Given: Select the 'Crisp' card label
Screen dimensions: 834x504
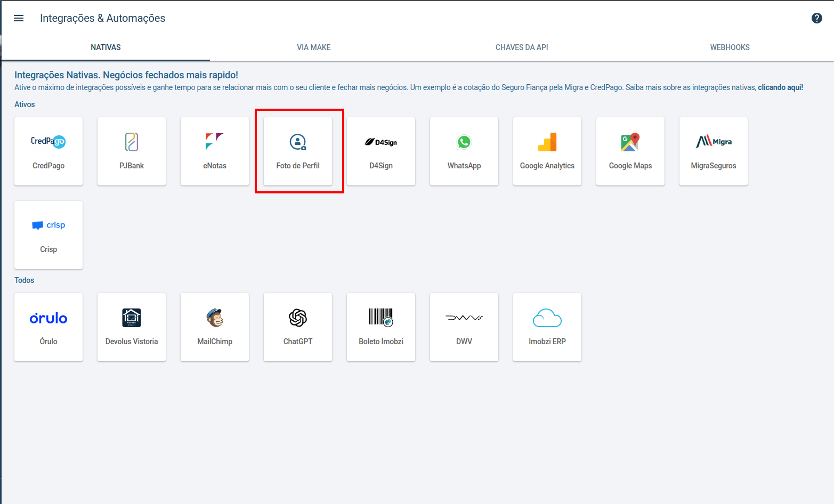Looking at the screenshot, I should point(48,249).
